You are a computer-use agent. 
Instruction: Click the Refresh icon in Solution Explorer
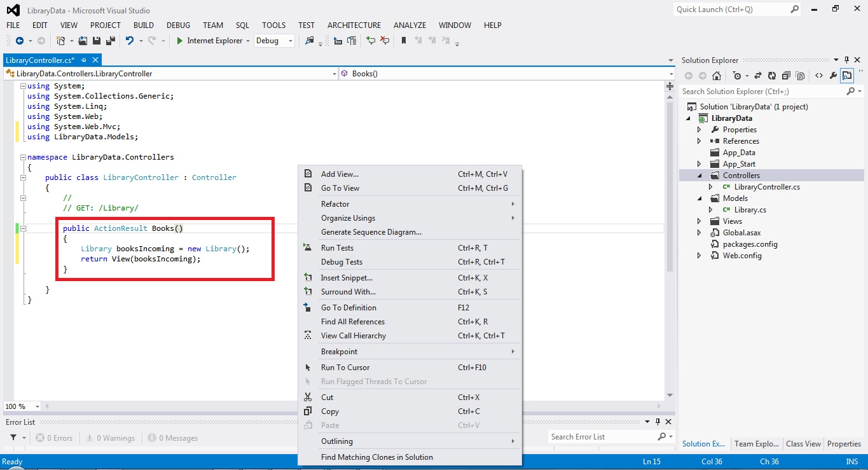(772, 76)
